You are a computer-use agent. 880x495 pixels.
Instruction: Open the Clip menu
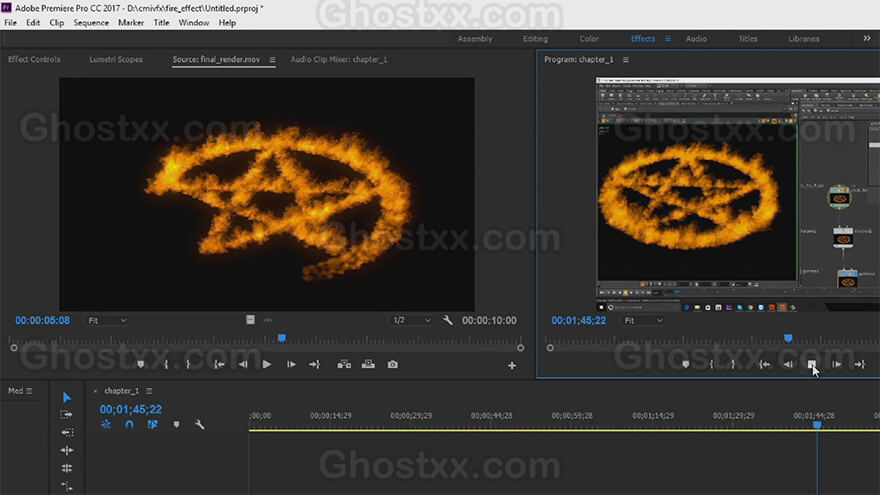tap(57, 23)
